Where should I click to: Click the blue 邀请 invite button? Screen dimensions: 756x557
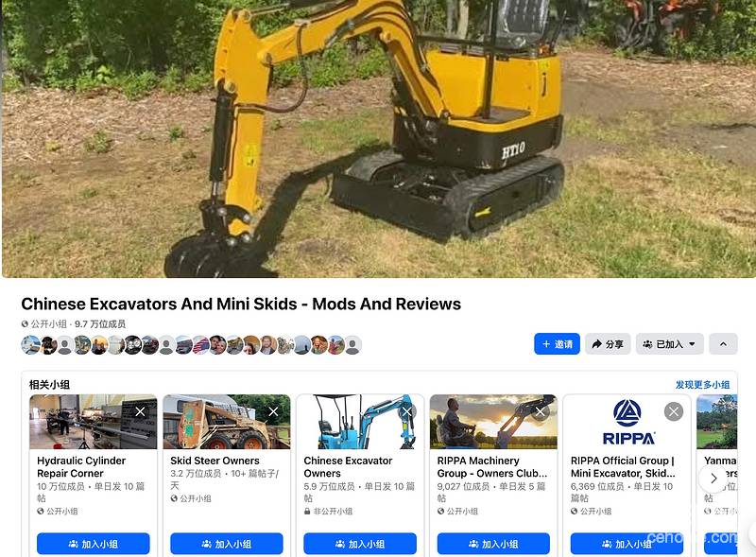point(557,344)
